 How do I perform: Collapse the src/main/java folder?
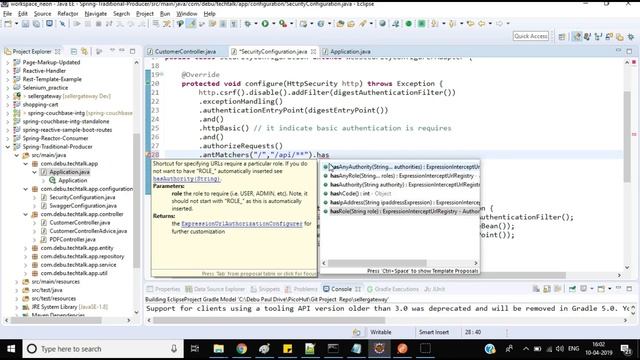(x=17, y=155)
